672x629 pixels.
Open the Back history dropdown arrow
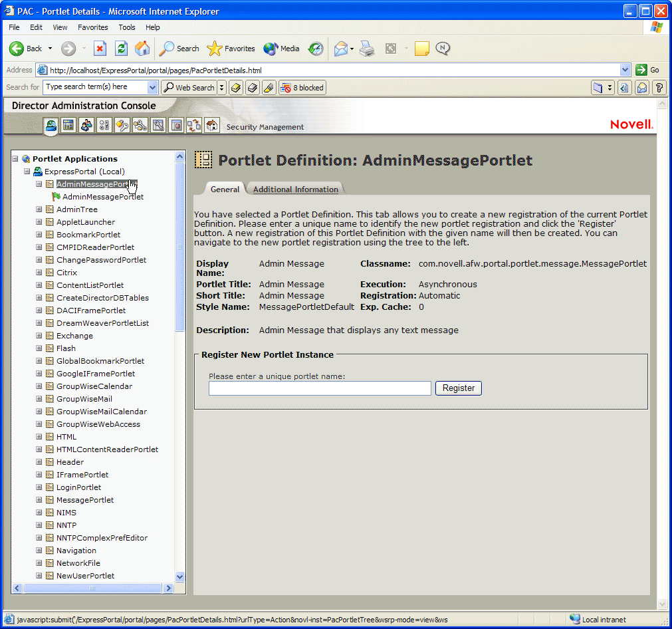point(50,49)
